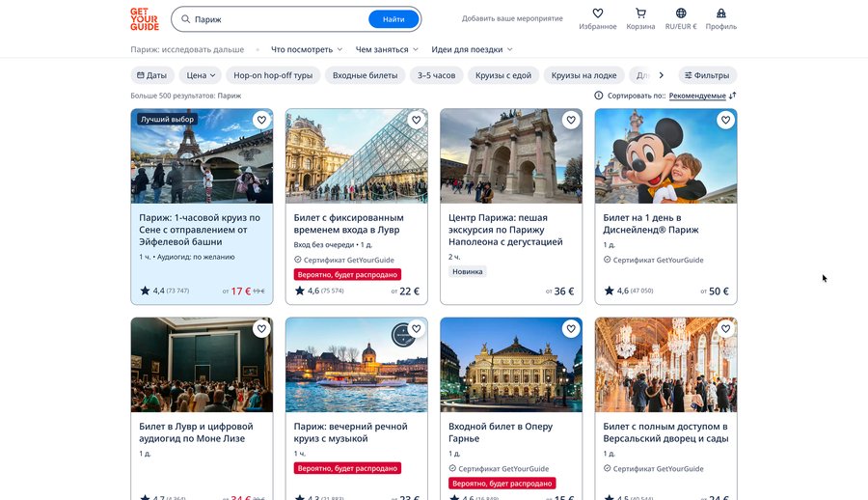Select the 3–5 часов filter chip

click(436, 75)
